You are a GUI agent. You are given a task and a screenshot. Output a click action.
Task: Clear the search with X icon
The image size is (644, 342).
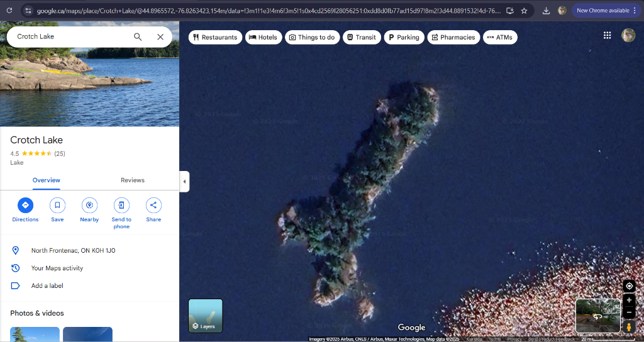click(160, 37)
